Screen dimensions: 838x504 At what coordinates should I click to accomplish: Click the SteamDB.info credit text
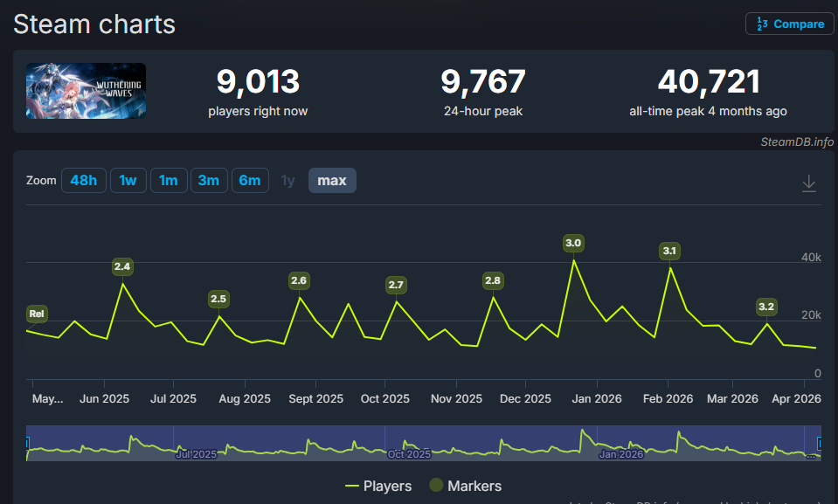(x=797, y=142)
